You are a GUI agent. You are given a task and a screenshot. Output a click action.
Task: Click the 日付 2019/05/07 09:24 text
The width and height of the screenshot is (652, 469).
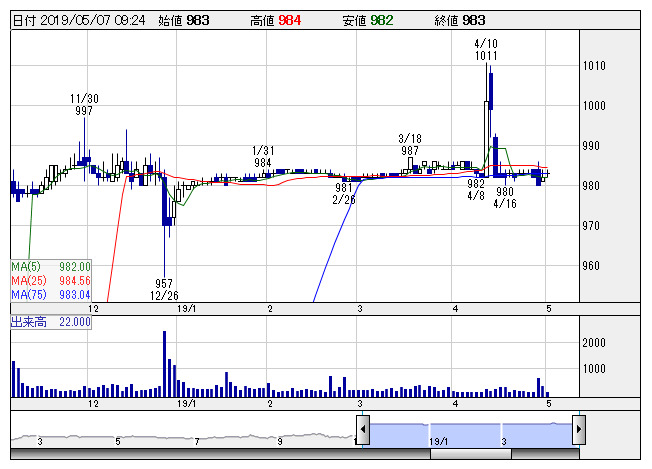(79, 20)
